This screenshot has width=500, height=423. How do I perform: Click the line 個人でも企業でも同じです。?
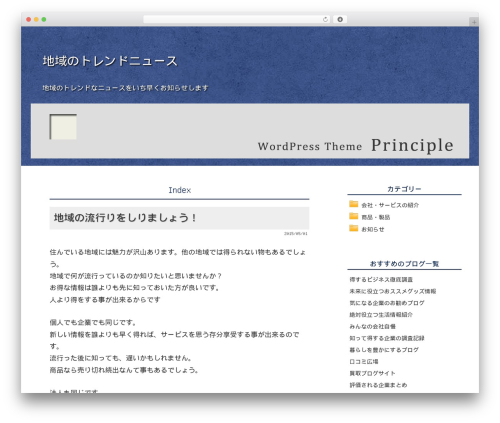click(93, 323)
